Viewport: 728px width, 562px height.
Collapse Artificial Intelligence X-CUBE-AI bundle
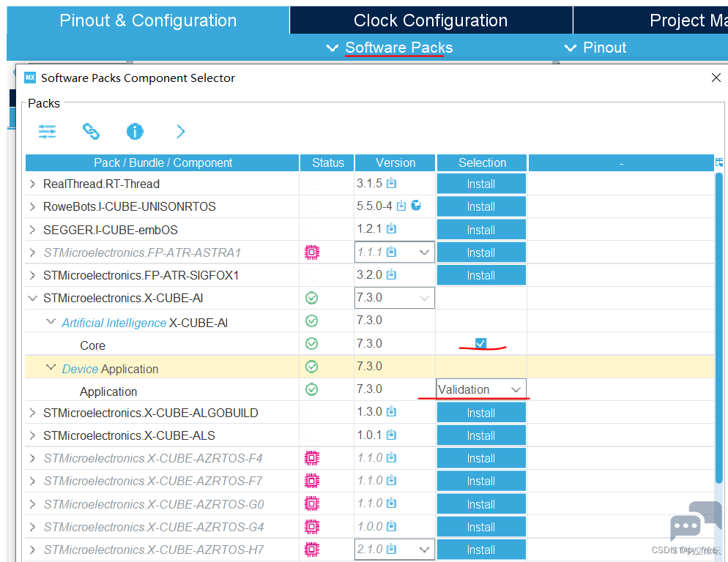point(51,321)
